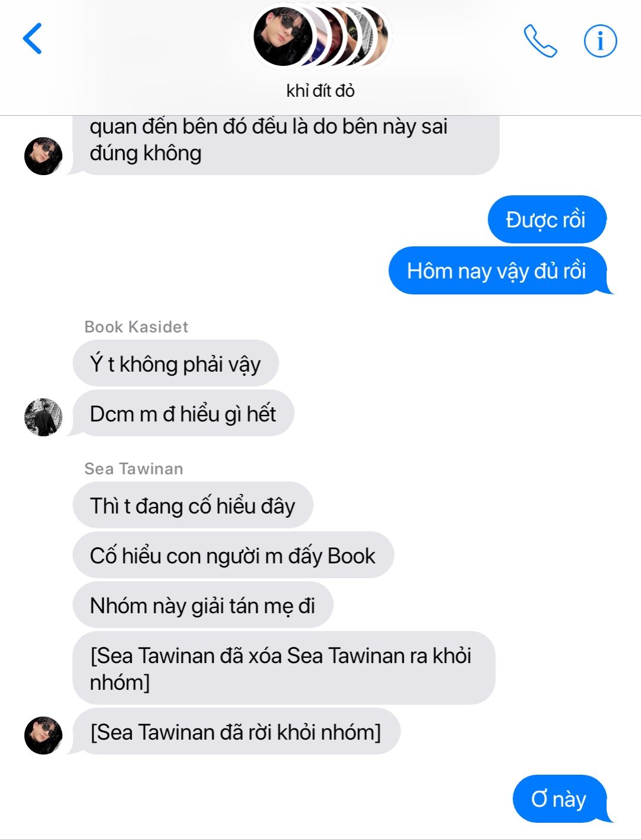The image size is (641, 840).
Task: Open the group avatar cluster at the top
Action: 320,37
